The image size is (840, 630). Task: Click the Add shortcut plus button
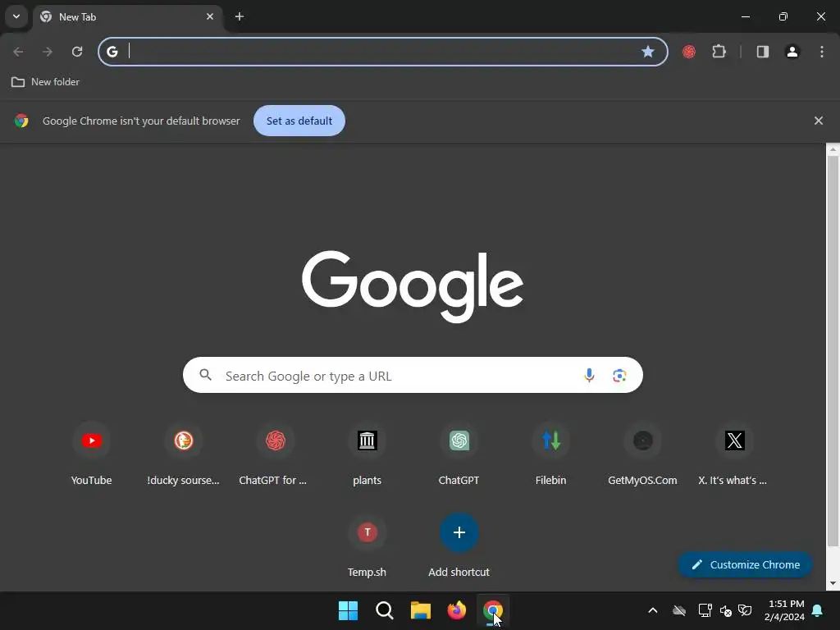459,532
